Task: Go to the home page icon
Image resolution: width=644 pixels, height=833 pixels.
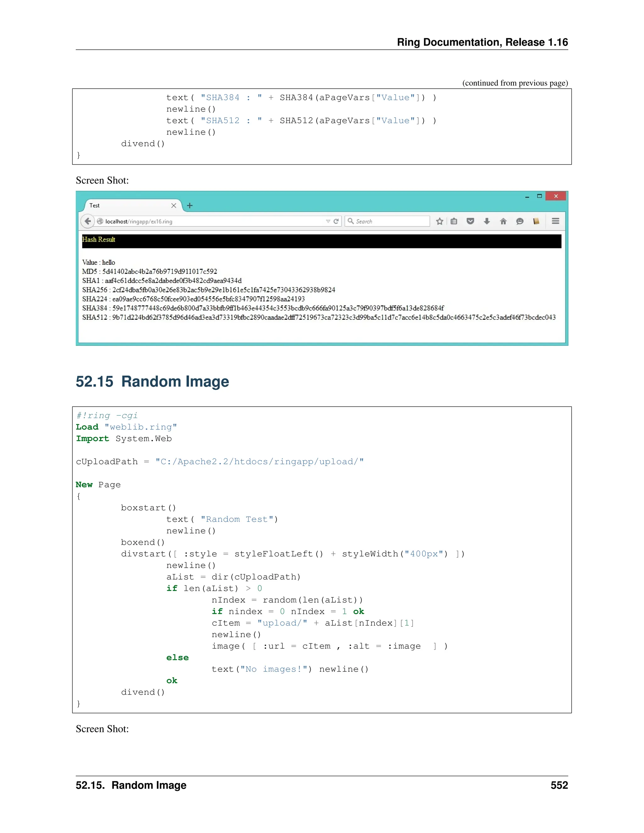Action: point(503,221)
